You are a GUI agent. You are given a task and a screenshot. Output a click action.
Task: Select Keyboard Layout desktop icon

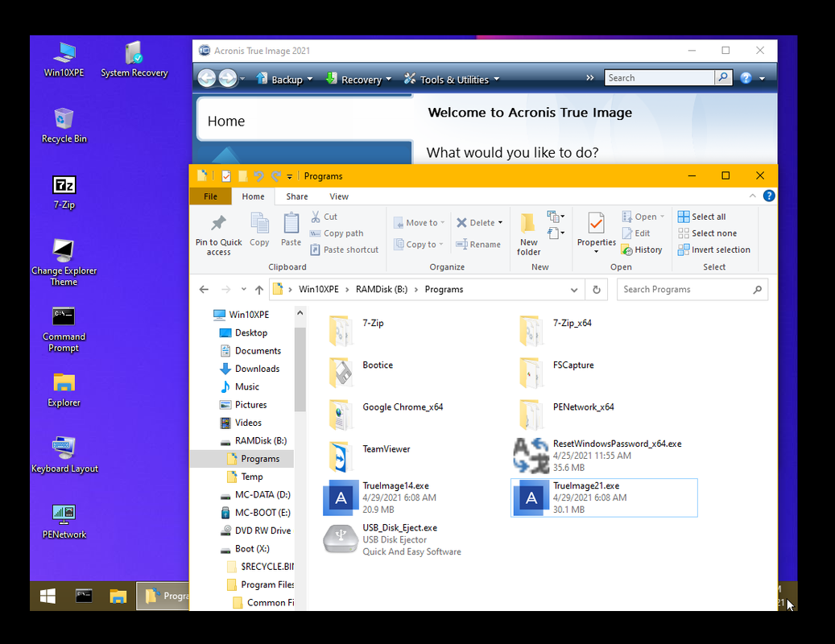point(64,455)
